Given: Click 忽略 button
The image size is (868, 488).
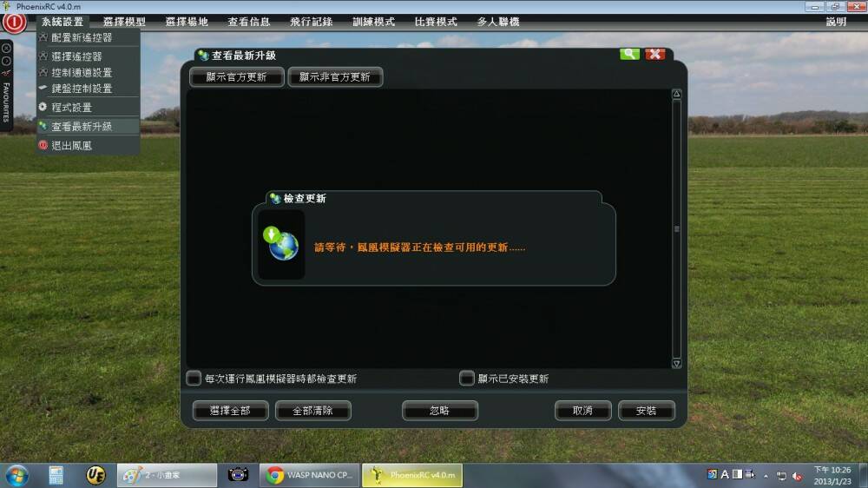Looking at the screenshot, I should point(439,411).
